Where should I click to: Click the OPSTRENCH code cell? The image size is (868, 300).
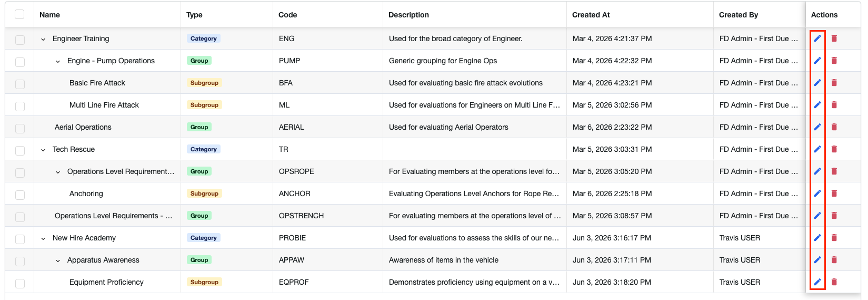click(x=301, y=216)
